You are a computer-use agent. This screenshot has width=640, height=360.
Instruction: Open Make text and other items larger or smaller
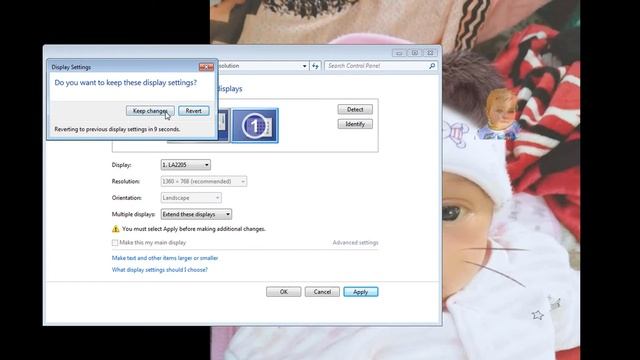point(165,258)
